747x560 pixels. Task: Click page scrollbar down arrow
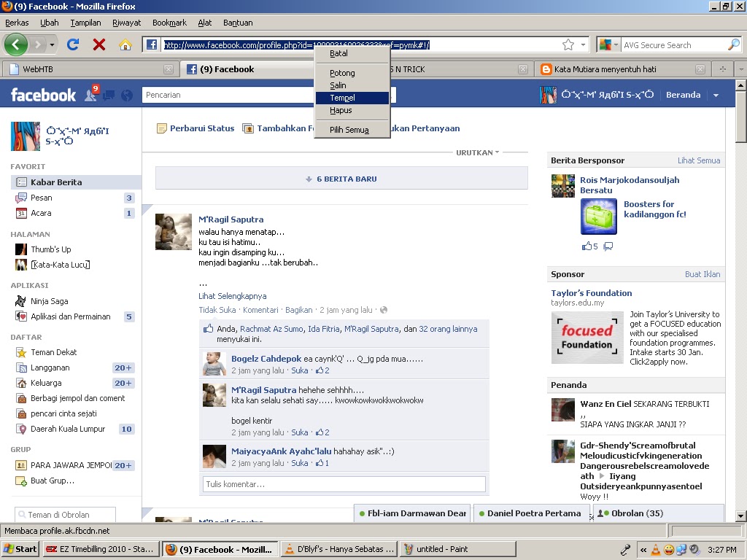coord(741,516)
